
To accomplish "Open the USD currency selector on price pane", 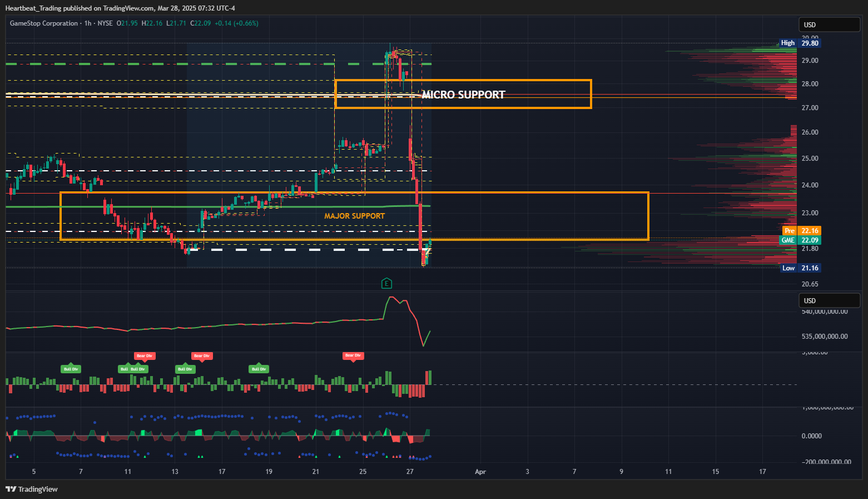I will point(830,24).
